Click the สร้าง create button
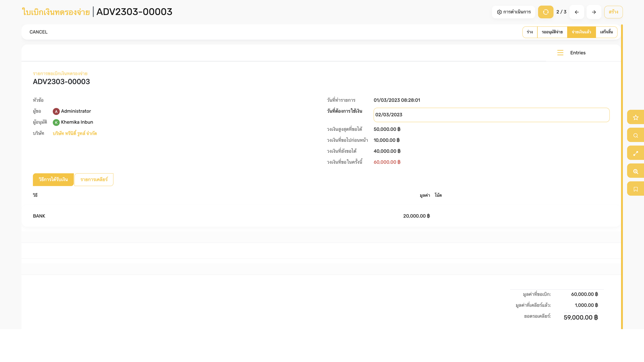 pyautogui.click(x=613, y=12)
